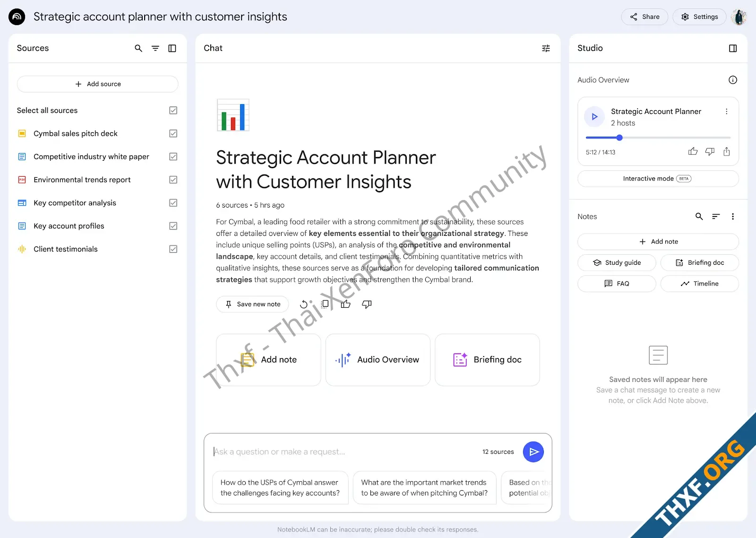Screen dimensions: 756x538
Task: Open Audio Overview info icon
Action: pos(733,80)
